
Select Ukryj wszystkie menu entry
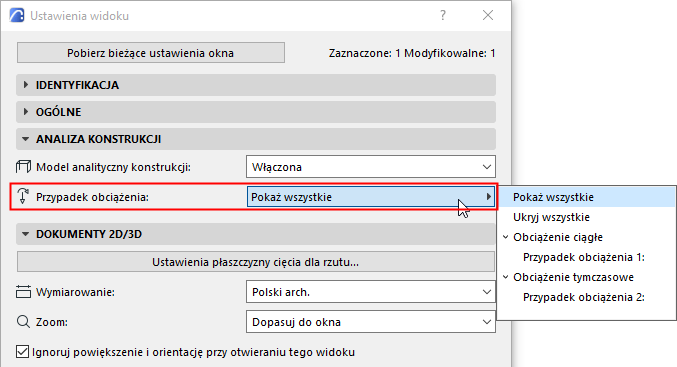(586, 217)
